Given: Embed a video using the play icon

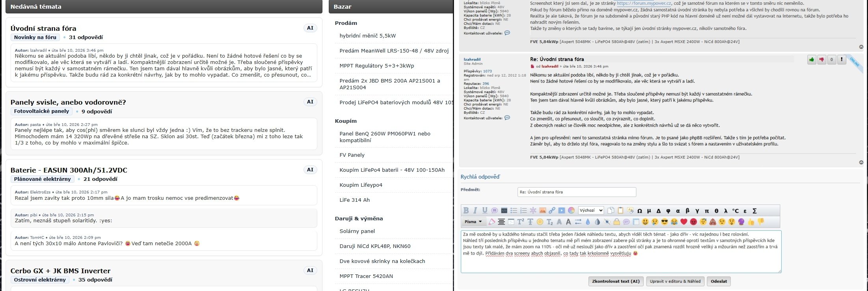Looking at the screenshot, I should point(562,210).
